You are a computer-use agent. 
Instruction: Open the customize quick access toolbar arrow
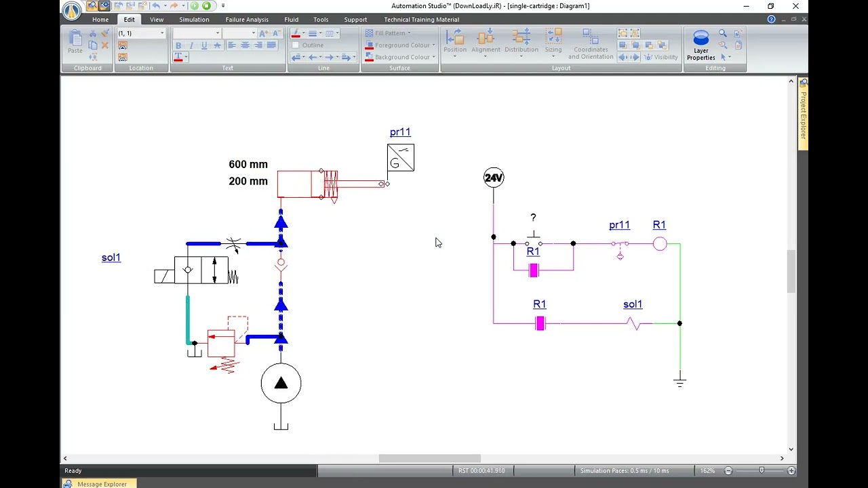(x=223, y=5)
